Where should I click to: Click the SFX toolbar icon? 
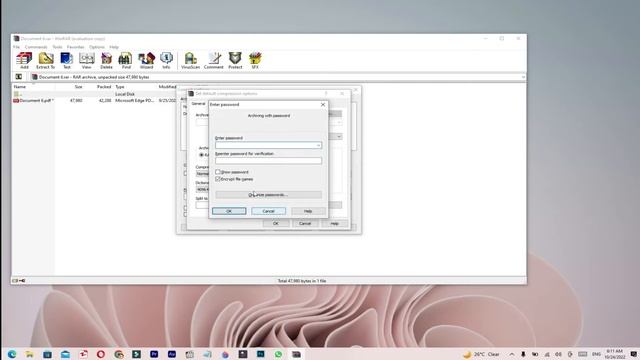click(x=255, y=60)
